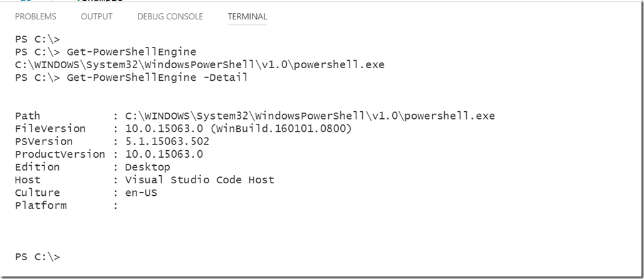Click the PSVersion property label
This screenshot has width=644, height=279.
[x=43, y=141]
